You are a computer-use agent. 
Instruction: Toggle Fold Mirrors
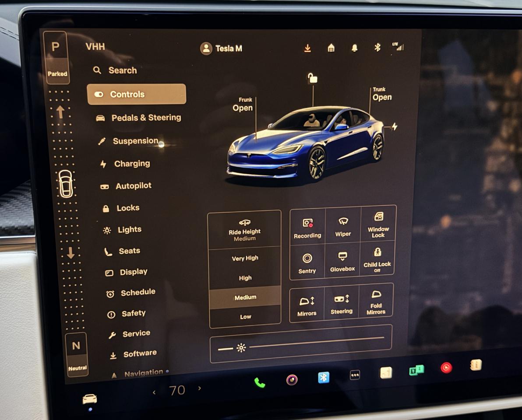[x=376, y=301]
